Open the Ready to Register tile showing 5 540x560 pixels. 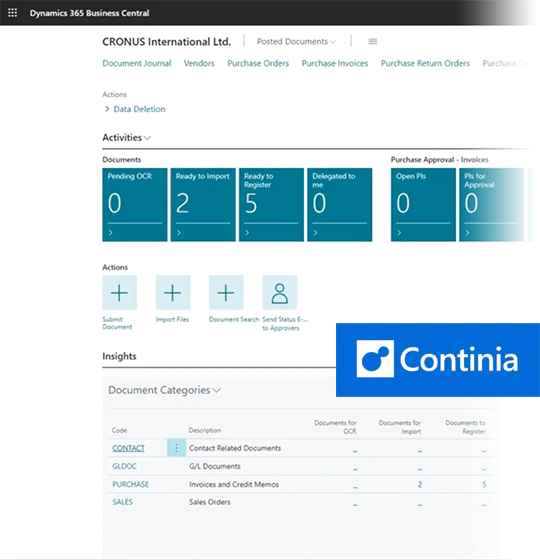click(271, 205)
